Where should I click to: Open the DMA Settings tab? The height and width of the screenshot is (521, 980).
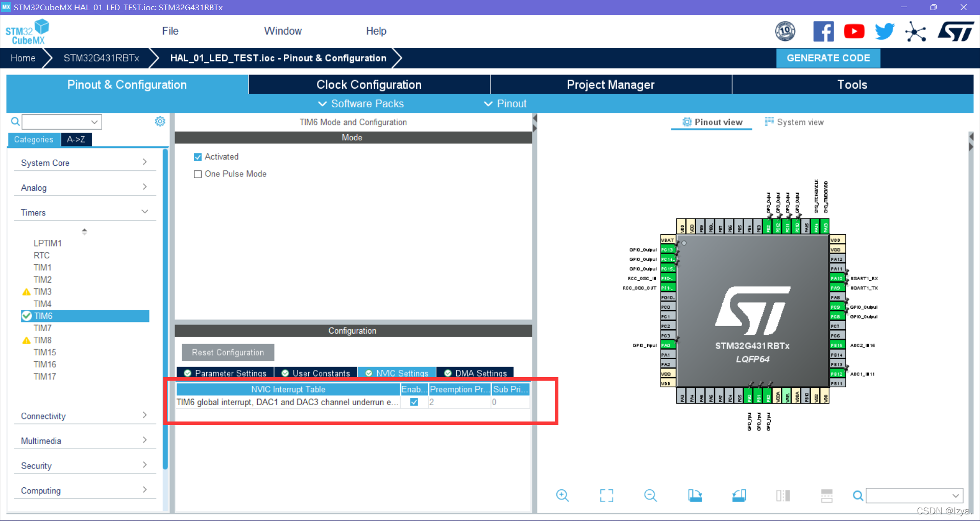[x=475, y=373]
